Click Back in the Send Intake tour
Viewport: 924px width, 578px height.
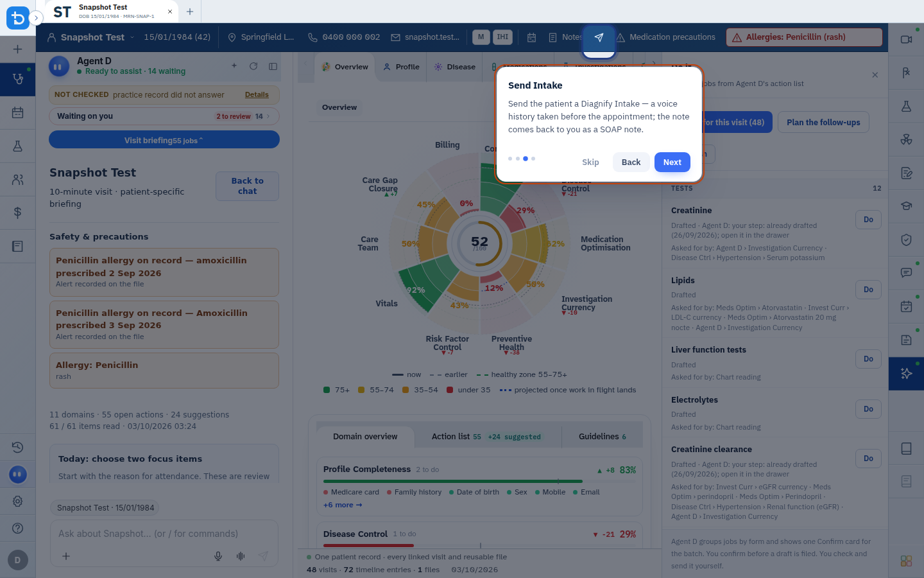[631, 162]
